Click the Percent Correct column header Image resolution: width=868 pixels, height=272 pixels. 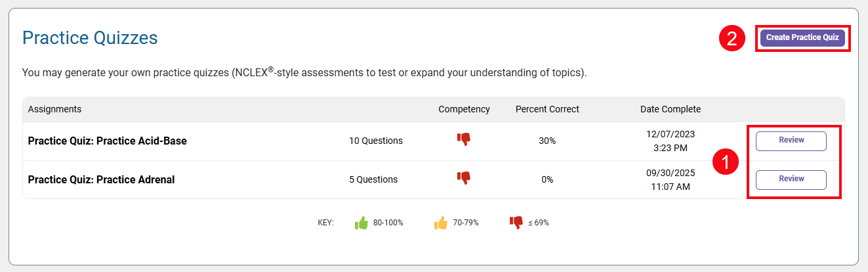pyautogui.click(x=547, y=109)
